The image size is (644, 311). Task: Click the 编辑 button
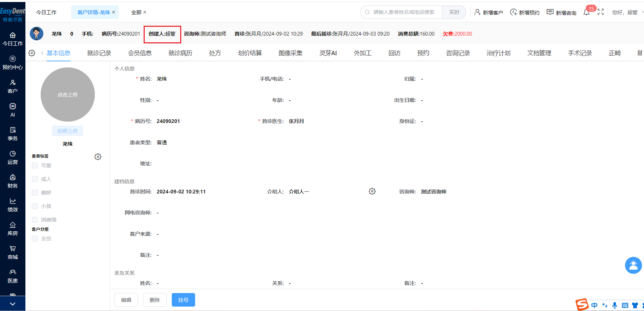(126, 300)
